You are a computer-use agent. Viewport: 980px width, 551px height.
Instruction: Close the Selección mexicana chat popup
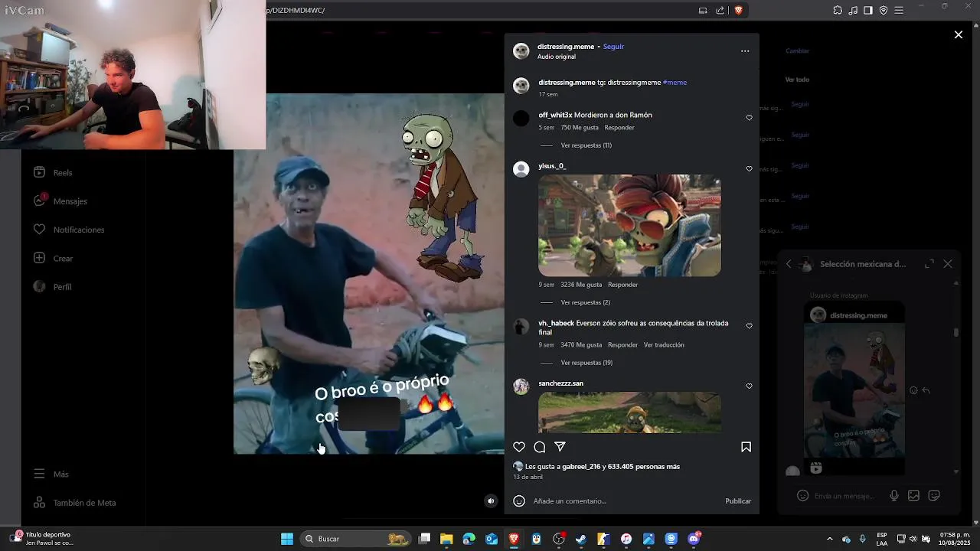(x=948, y=264)
